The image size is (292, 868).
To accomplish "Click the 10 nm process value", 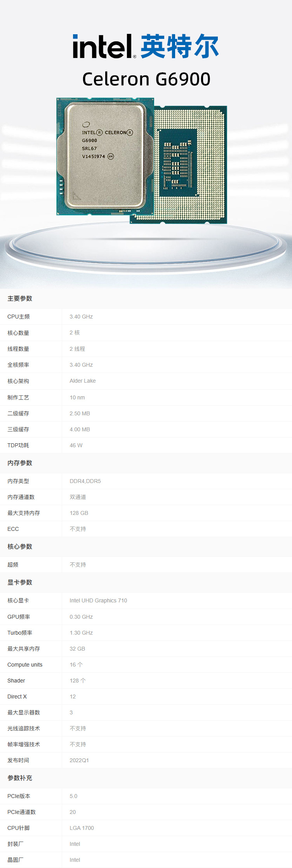I will pyautogui.click(x=77, y=397).
